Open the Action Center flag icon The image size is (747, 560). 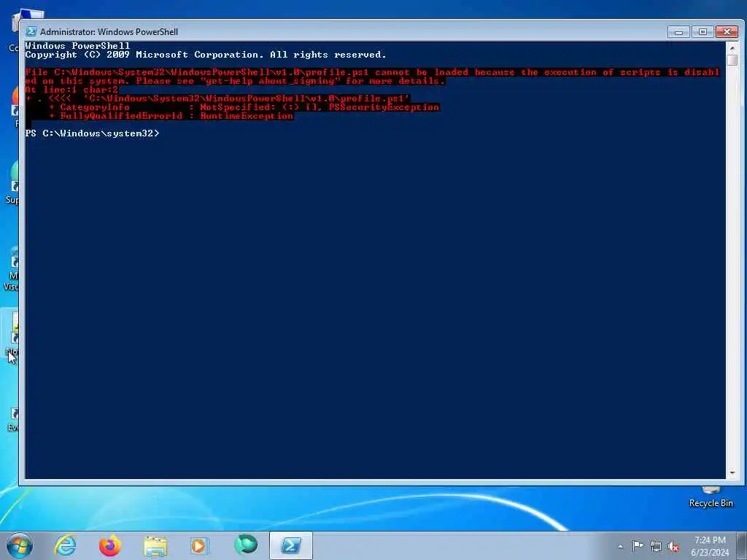pos(638,545)
